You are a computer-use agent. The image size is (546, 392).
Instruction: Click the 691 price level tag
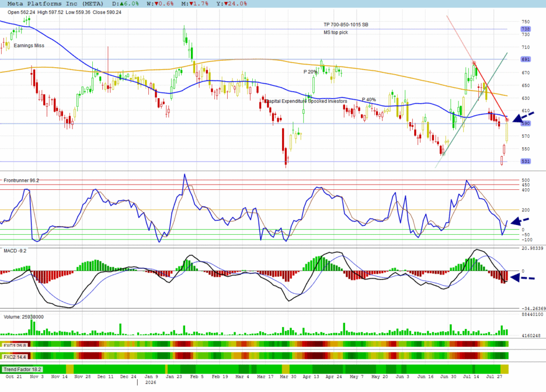[525, 59]
